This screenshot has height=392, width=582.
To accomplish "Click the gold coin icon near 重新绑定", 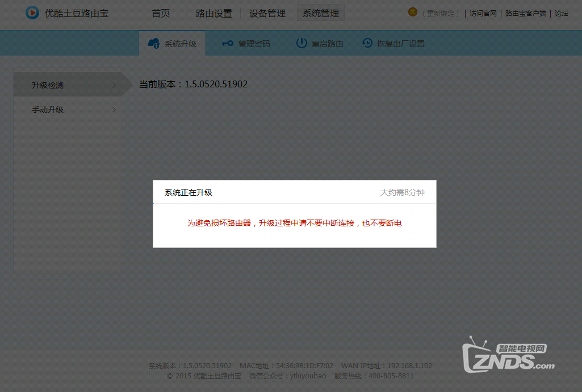I will [413, 12].
